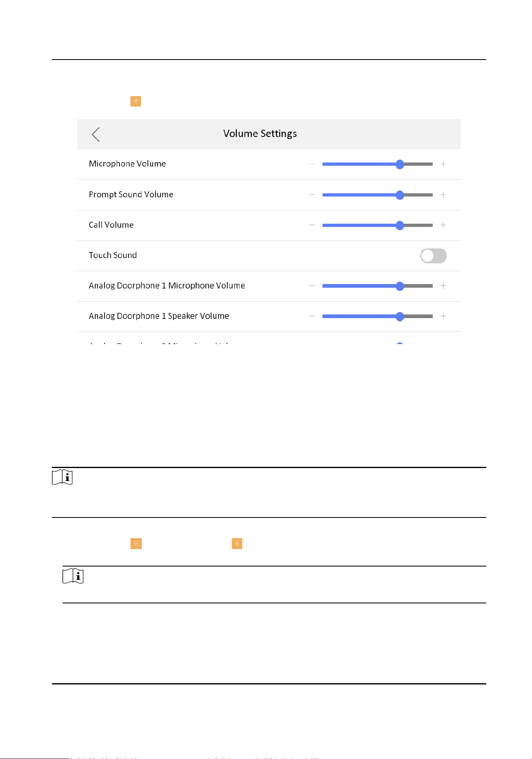This screenshot has height=759, width=532.
Task: Click the Prompt Sound Volume slider track's gray end
Action: coord(419,195)
